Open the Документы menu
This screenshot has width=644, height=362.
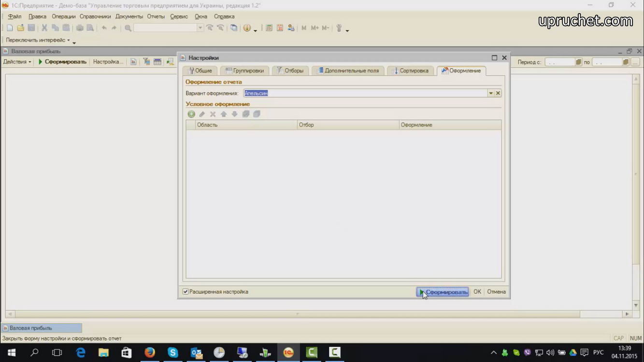tap(129, 16)
